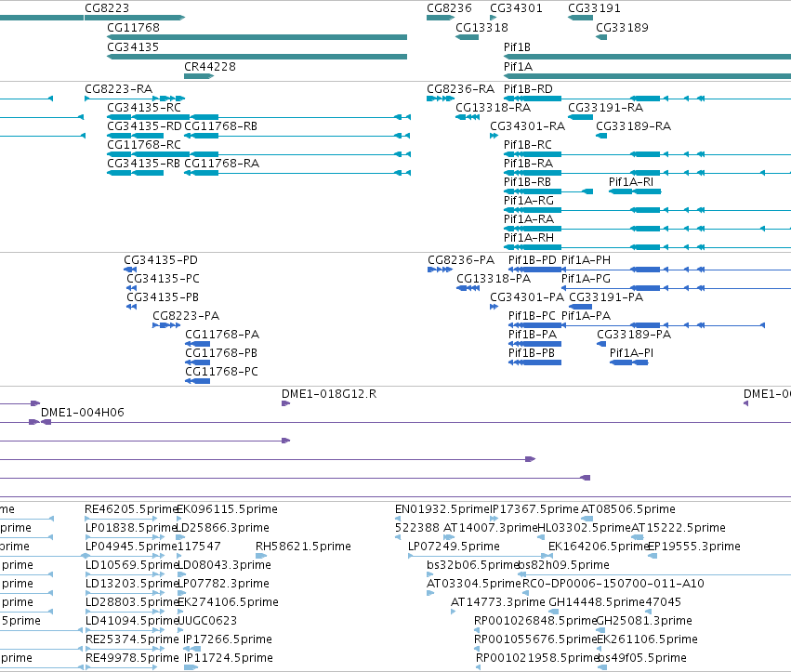791x672 pixels.
Task: Select the Pif1B-PB protein label
Action: click(x=532, y=353)
